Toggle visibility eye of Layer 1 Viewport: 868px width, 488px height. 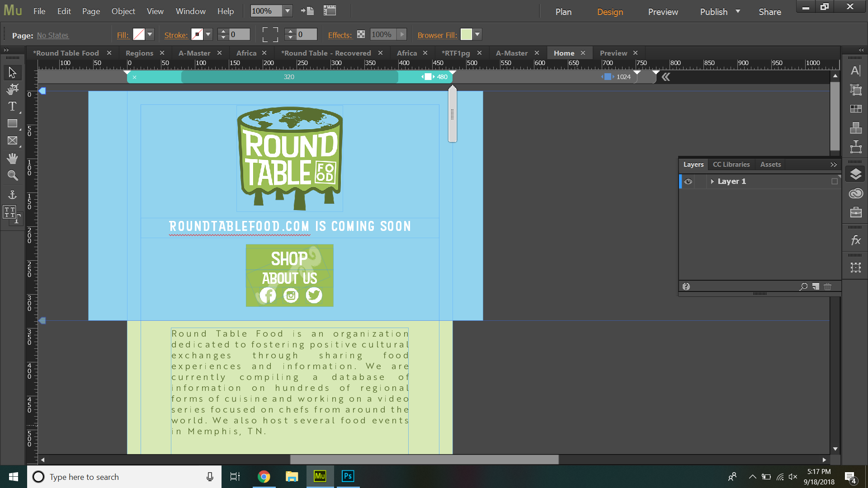coord(688,182)
